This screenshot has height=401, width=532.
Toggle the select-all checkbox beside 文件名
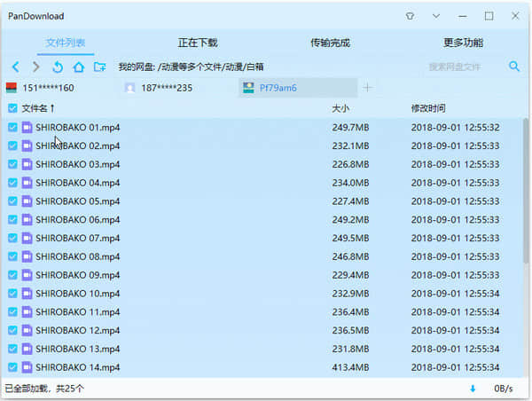(12, 108)
